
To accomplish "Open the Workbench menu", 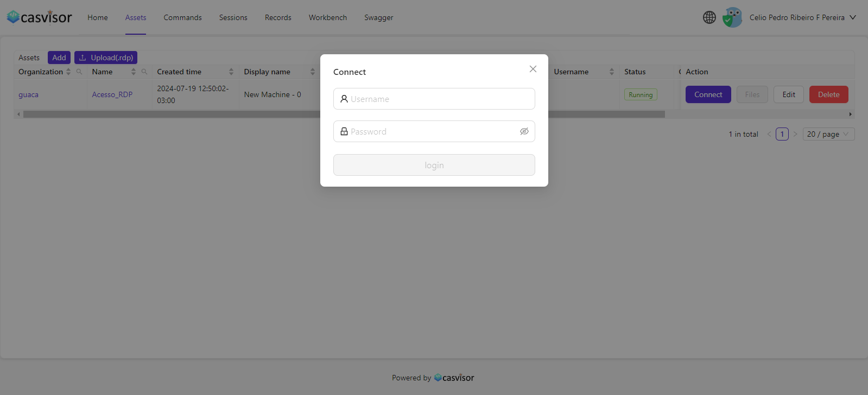I will 328,17.
